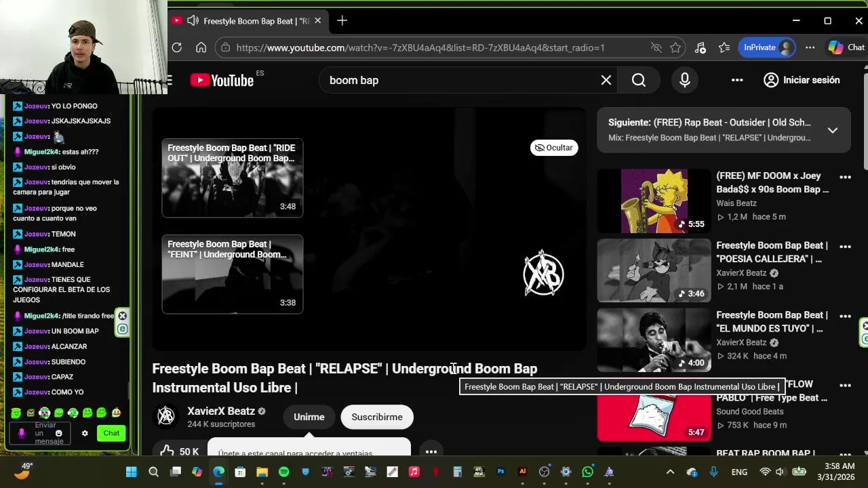
Task: Open more actions menu below the video
Action: pos(431,451)
